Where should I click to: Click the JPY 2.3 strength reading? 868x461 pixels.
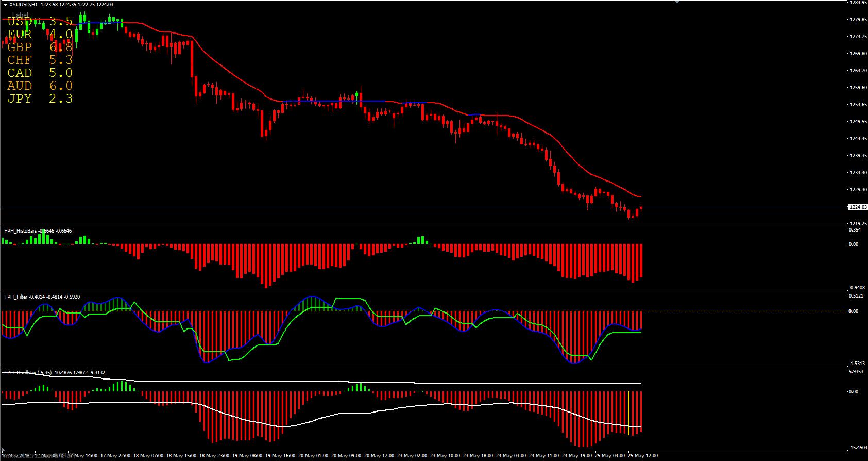(40, 98)
